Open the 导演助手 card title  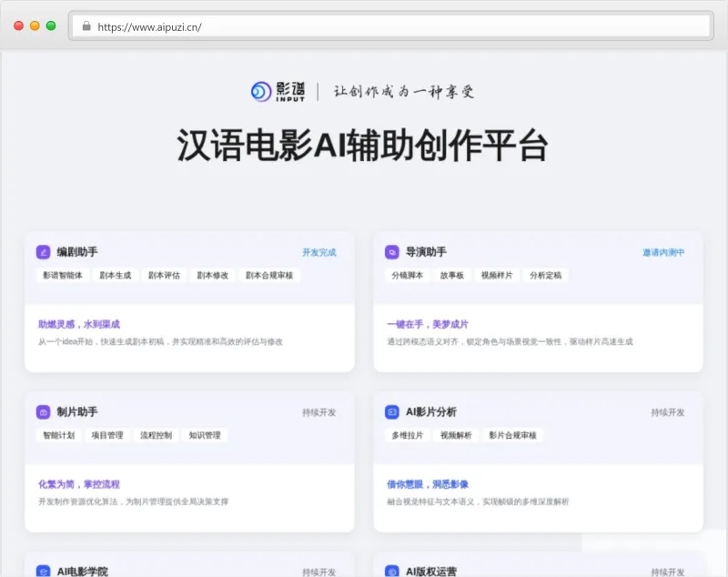[x=426, y=252]
